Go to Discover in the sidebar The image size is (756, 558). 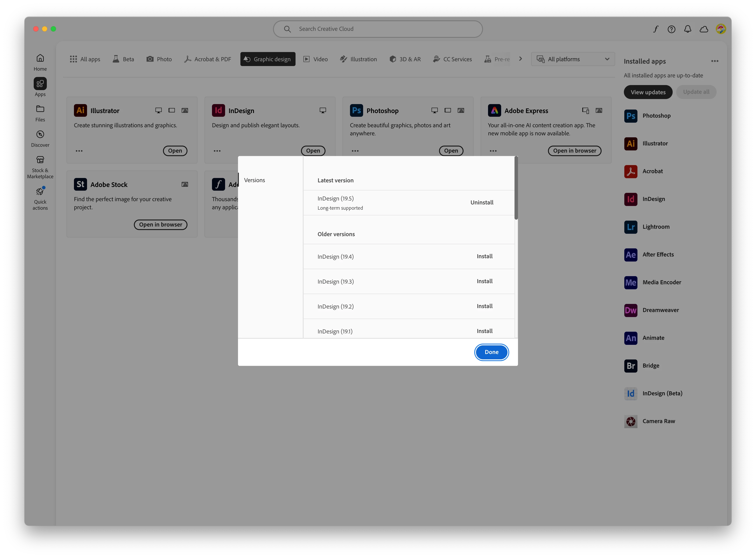pos(40,139)
